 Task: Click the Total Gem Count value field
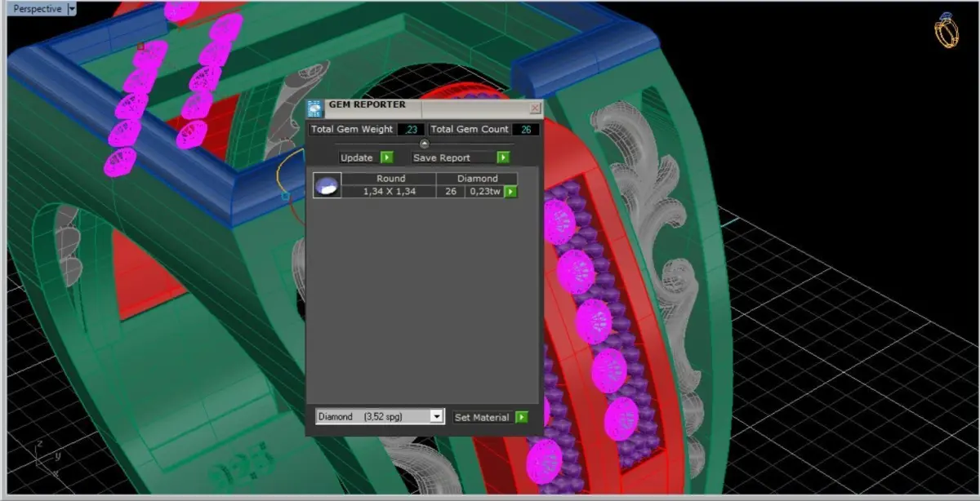[525, 129]
